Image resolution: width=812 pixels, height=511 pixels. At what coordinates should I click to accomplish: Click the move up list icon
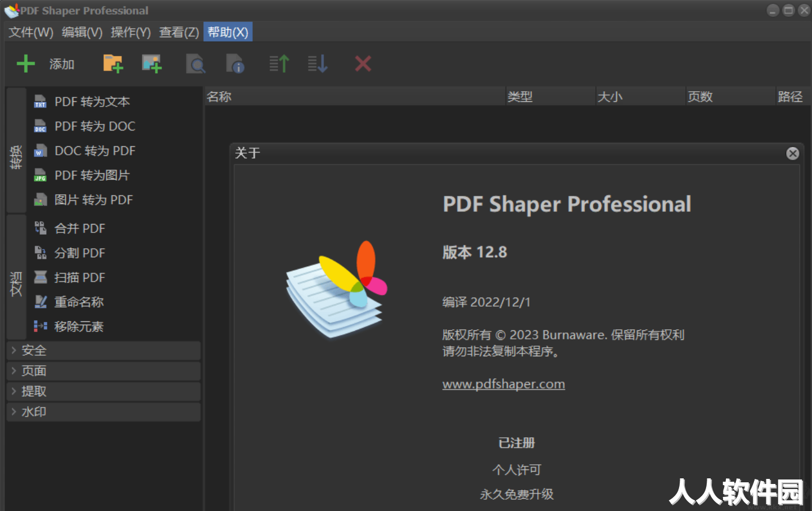(x=279, y=64)
